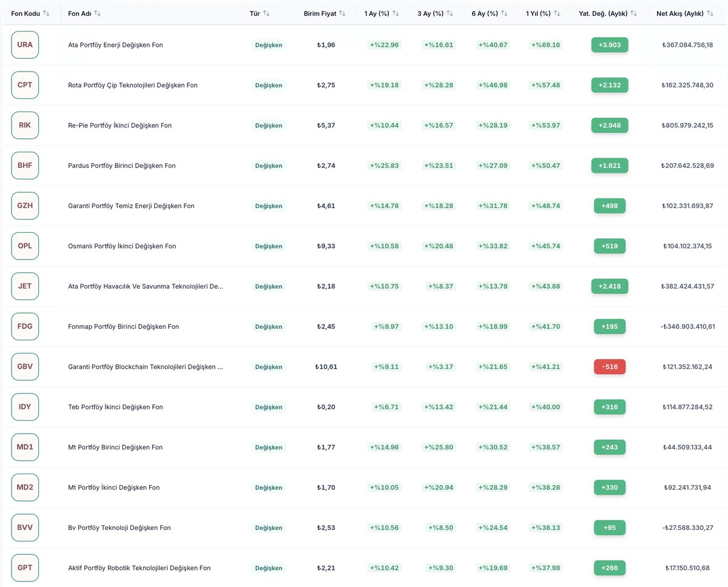This screenshot has height=587, width=728.
Task: Click the +%46.98 six-month return value
Action: (492, 85)
